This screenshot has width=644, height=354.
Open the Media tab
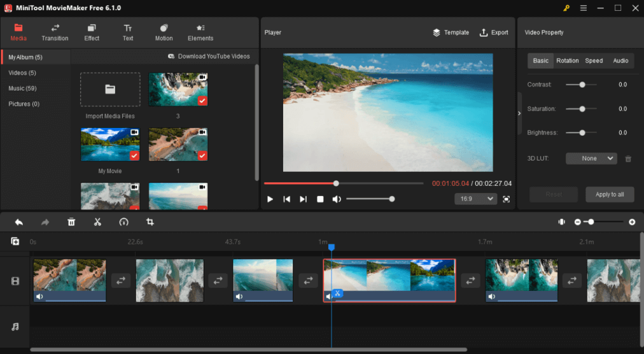tap(18, 32)
